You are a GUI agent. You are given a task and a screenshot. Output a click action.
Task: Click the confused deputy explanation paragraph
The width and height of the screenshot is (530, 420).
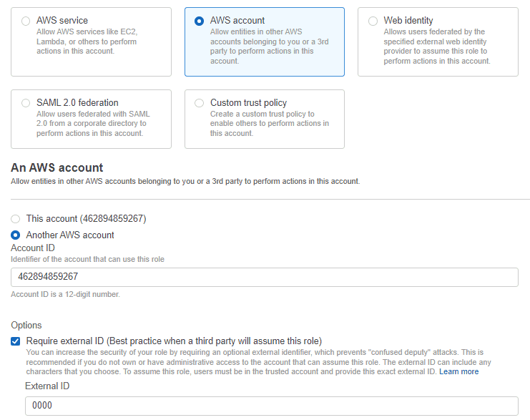pyautogui.click(x=259, y=362)
